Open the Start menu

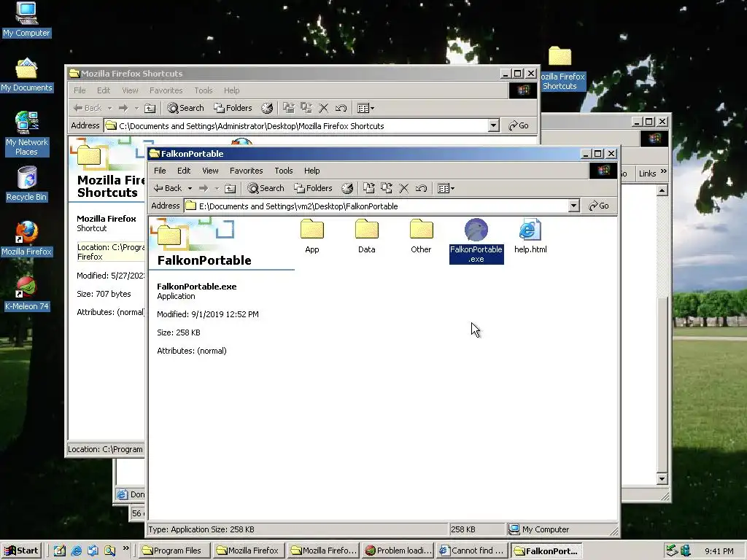point(21,551)
